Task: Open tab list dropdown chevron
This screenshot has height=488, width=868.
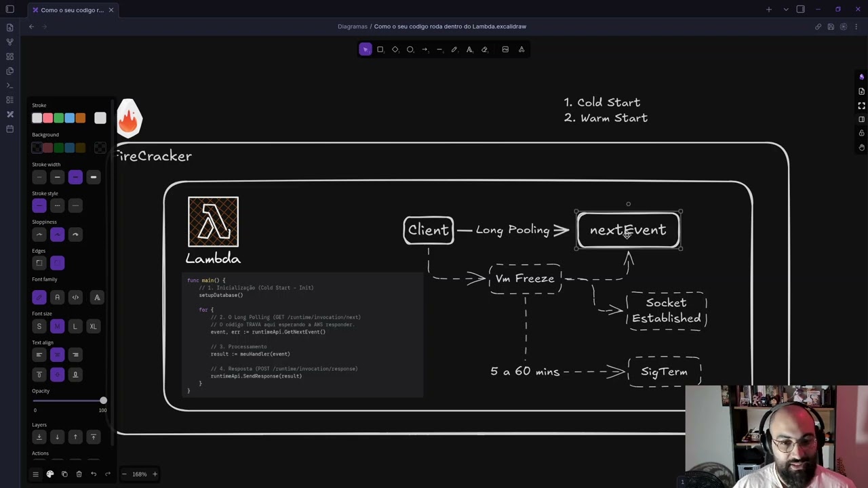Action: point(786,9)
